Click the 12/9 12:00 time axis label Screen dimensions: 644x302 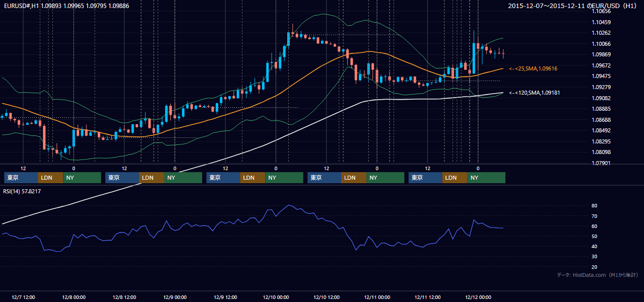(x=225, y=297)
